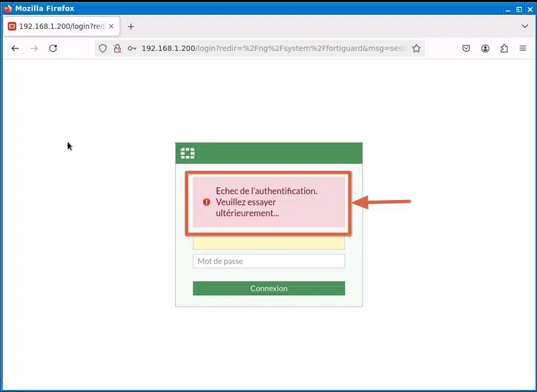The height and width of the screenshot is (392, 537).
Task: Open the tracking protection shield icon
Action: pyautogui.click(x=103, y=48)
